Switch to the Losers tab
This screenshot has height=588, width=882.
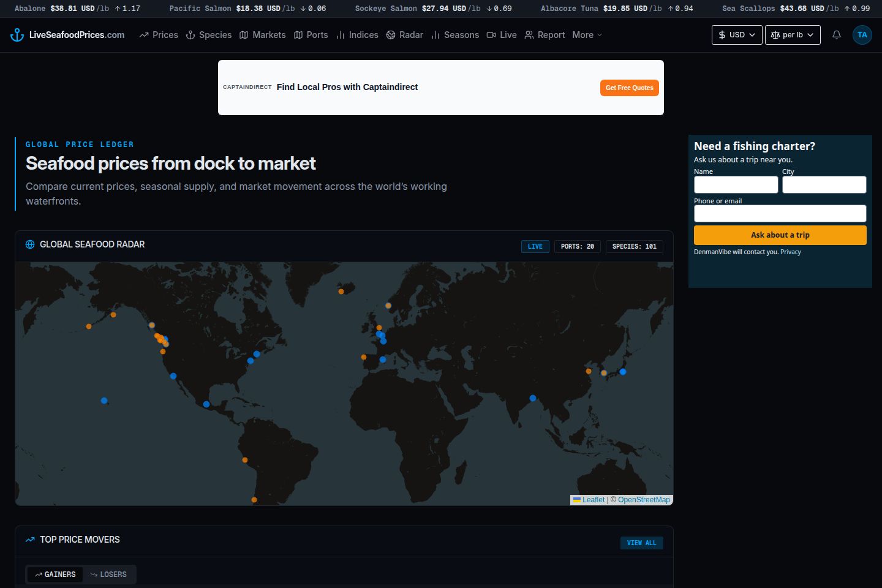pyautogui.click(x=108, y=575)
